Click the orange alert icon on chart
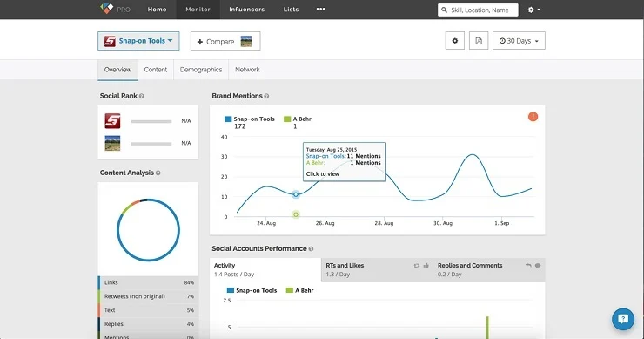Image resolution: width=644 pixels, height=339 pixels. point(533,117)
